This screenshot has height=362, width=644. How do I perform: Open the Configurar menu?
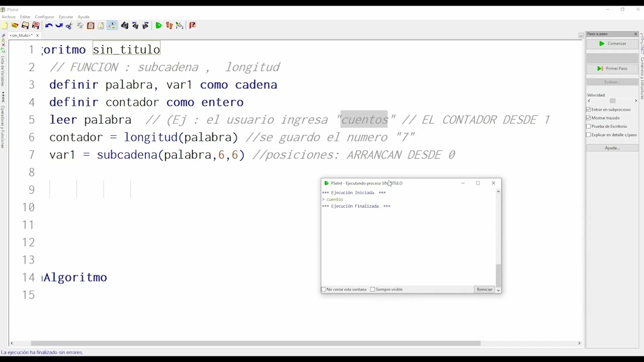(x=44, y=17)
